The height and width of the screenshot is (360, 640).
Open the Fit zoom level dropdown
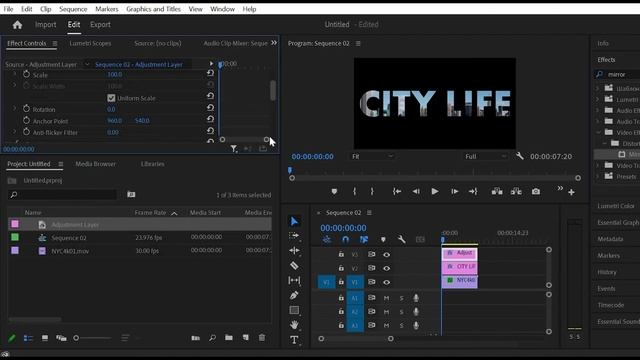[372, 156]
